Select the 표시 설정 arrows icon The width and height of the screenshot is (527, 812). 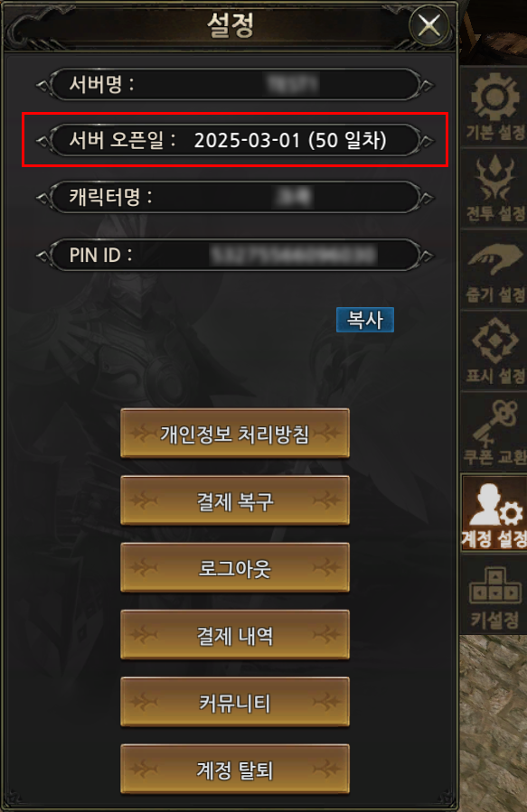click(494, 350)
